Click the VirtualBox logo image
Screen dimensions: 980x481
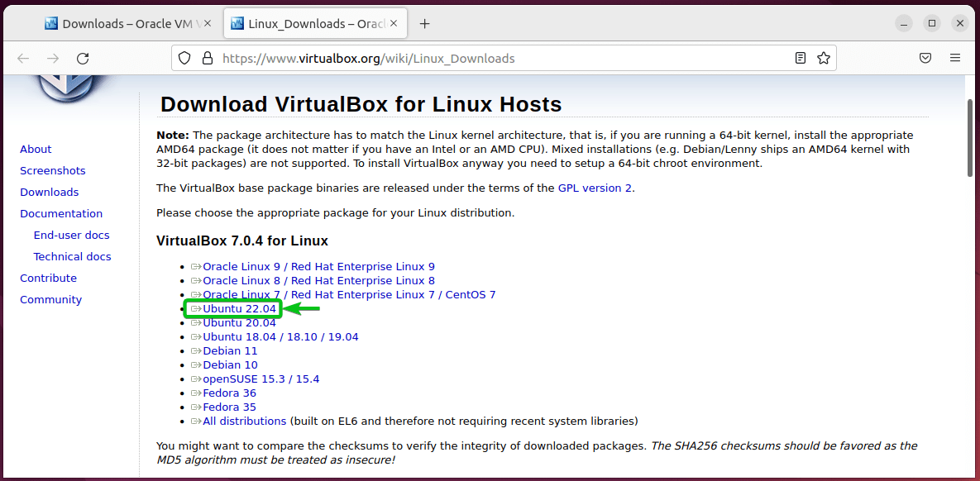[65, 88]
